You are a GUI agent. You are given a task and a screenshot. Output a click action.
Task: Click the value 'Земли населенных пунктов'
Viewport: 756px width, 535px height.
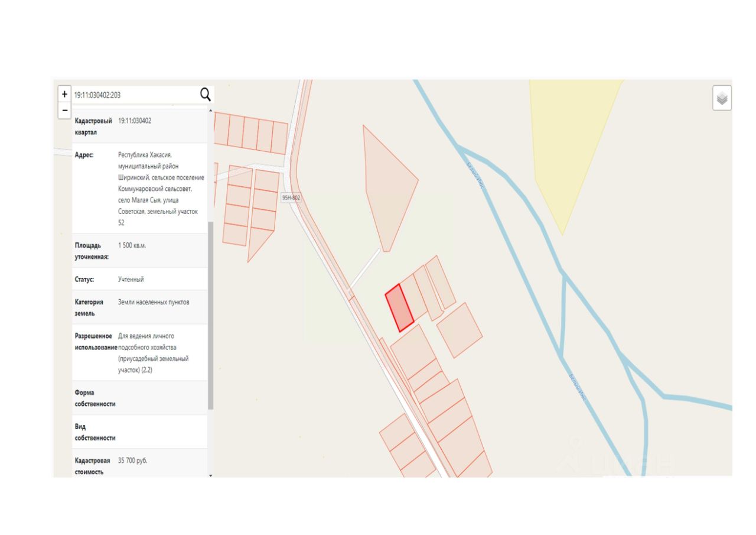point(154,302)
